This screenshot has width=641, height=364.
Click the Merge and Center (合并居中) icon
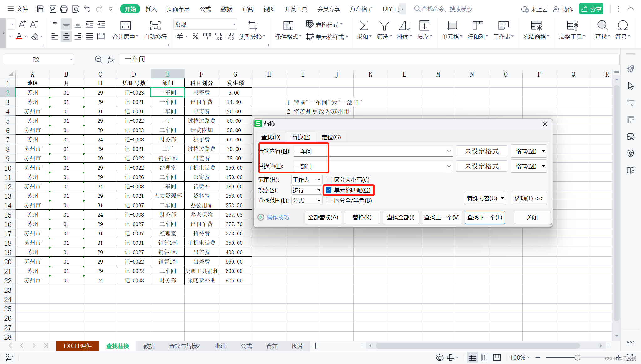pos(125,26)
